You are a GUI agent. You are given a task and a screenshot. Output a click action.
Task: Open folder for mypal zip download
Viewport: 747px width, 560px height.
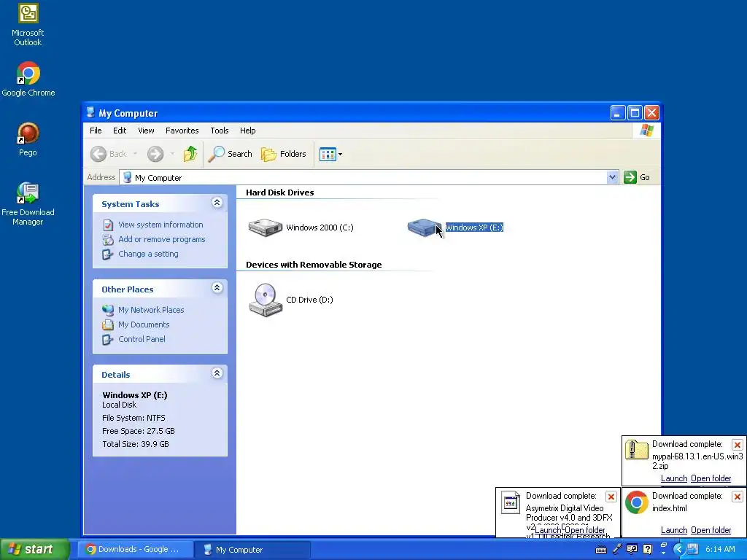click(711, 478)
